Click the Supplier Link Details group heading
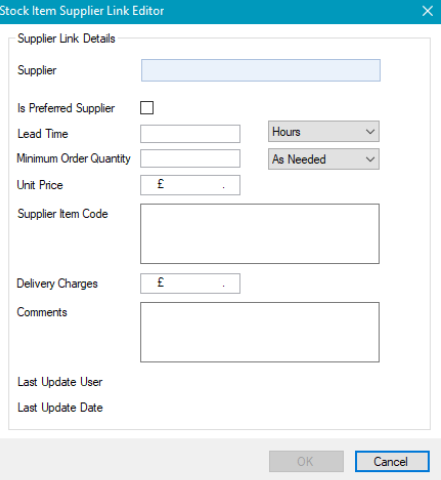This screenshot has width=441, height=480. 66,38
